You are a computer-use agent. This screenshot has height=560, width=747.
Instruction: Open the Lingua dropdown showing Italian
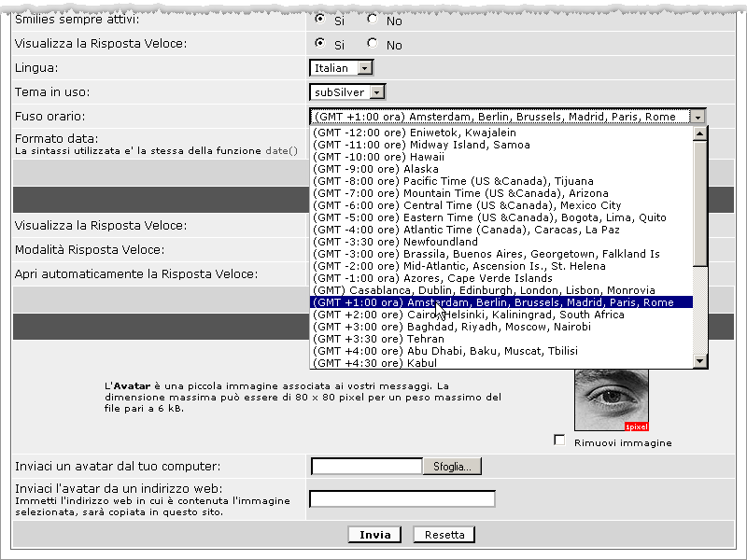pyautogui.click(x=364, y=68)
